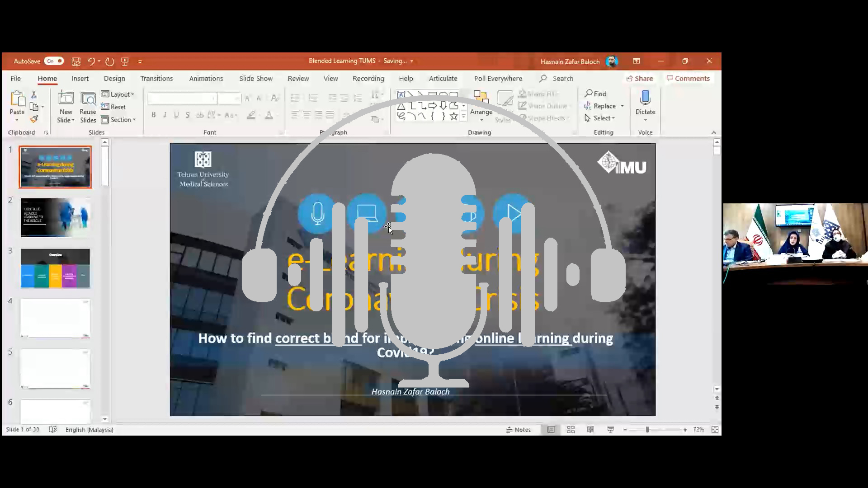Toggle the Notes pane
The image size is (868, 488).
tap(519, 430)
